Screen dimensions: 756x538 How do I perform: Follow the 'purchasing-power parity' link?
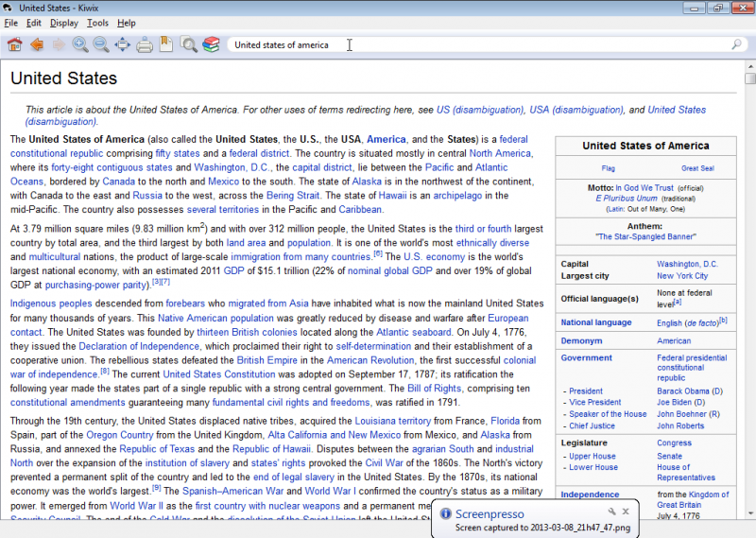point(95,285)
